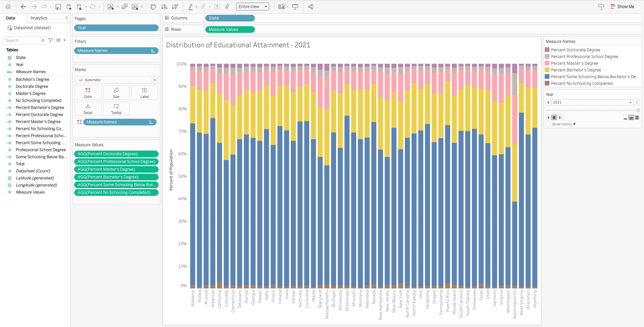Click the Size button on Marks card
Screen dimensions: 644x327
(116, 92)
